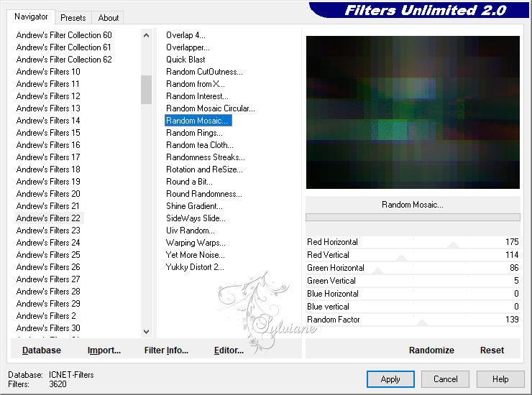Screen dimensions: 532x395
Task: Select Andrew's Filters 20 category
Action: point(48,194)
